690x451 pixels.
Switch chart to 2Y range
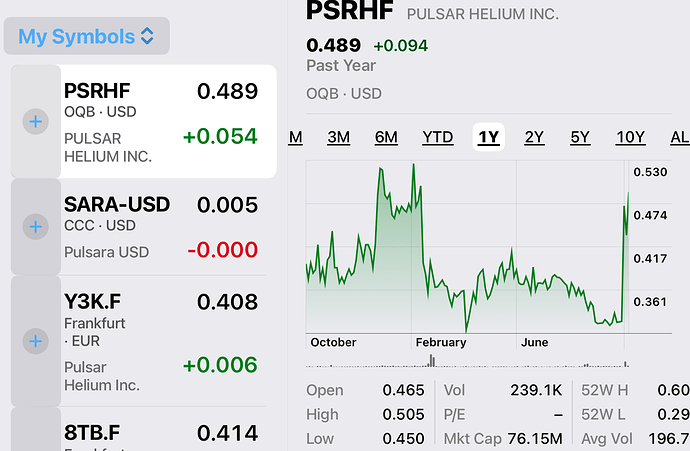click(535, 137)
